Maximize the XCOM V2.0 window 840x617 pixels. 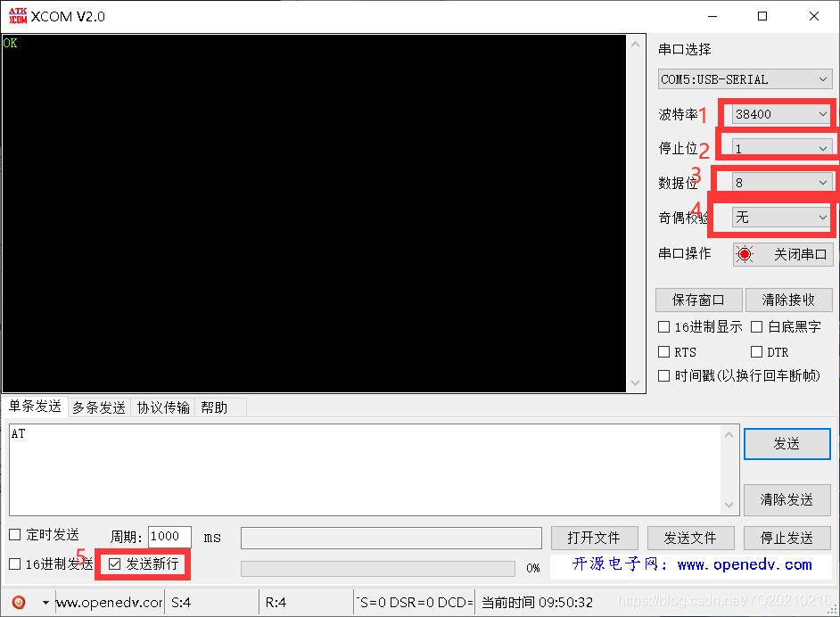[762, 16]
